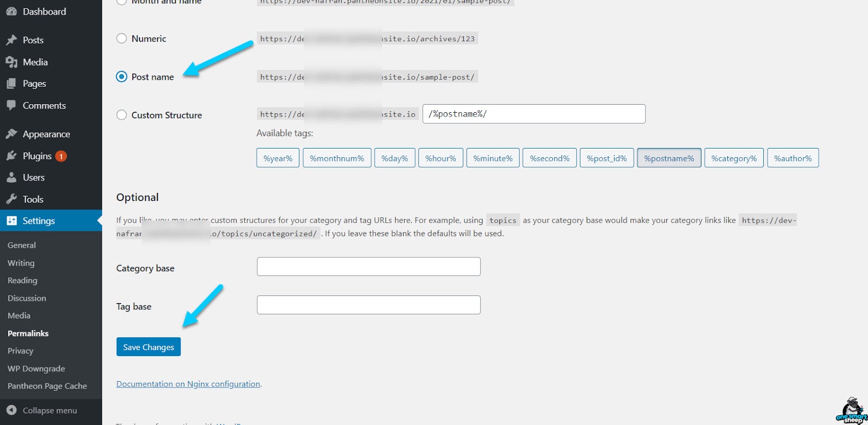868x425 pixels.
Task: Click the Collapse menu arrow icon
Action: point(11,410)
